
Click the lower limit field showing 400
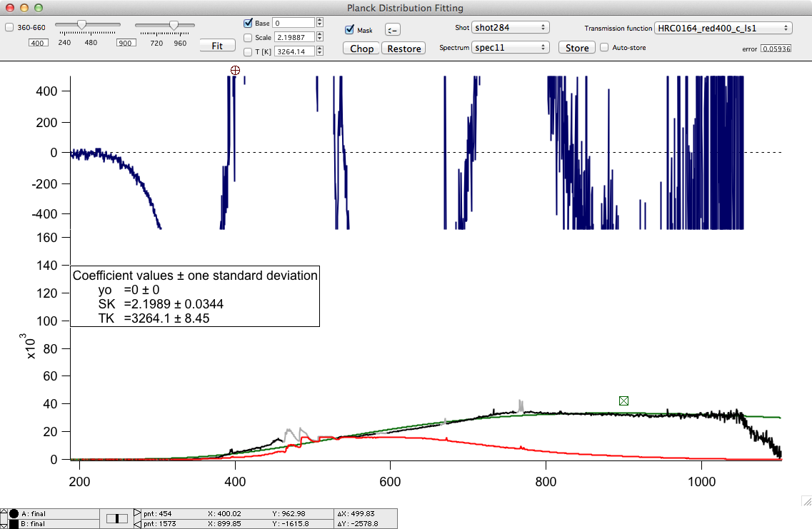pos(38,43)
